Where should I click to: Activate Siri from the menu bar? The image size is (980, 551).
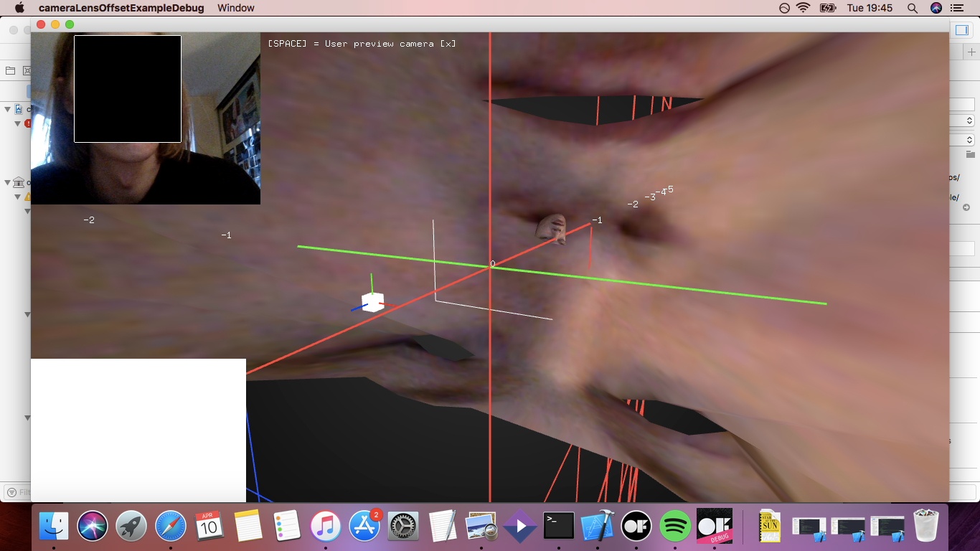point(936,8)
